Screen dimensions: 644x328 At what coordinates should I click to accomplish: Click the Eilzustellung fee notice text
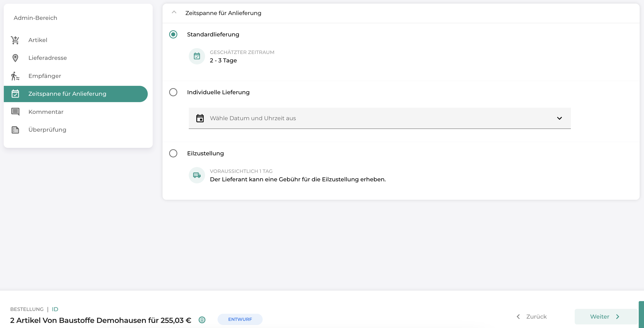[x=298, y=179]
